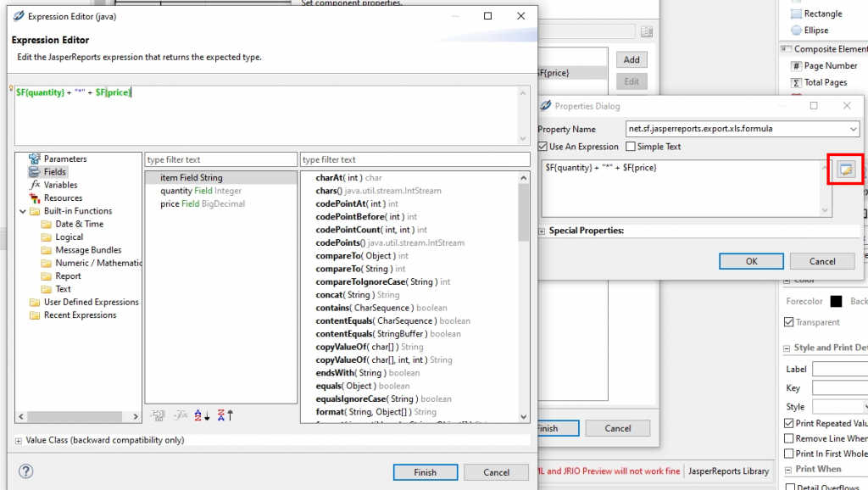Collapse the Composite Elements palette group

784,49
